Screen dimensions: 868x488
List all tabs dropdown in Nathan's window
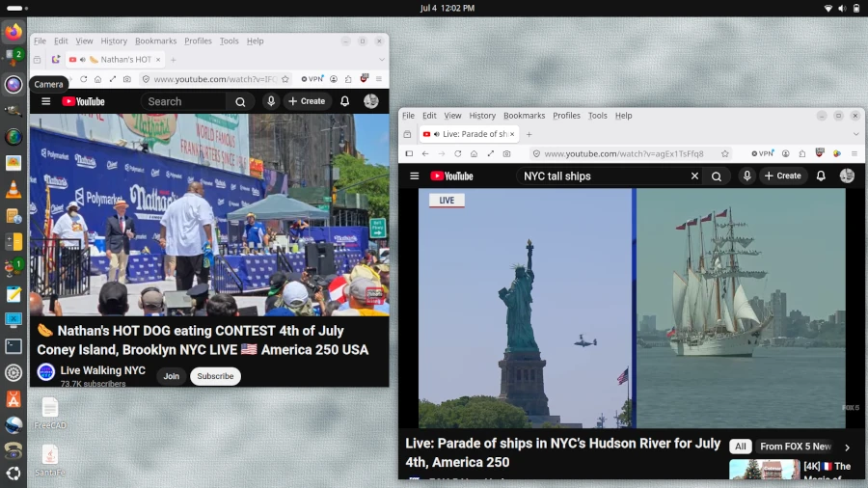coord(381,59)
